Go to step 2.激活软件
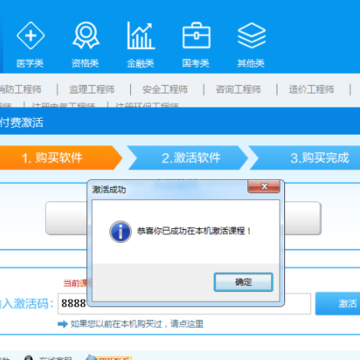Screen dimensions: 360x360 point(188,158)
